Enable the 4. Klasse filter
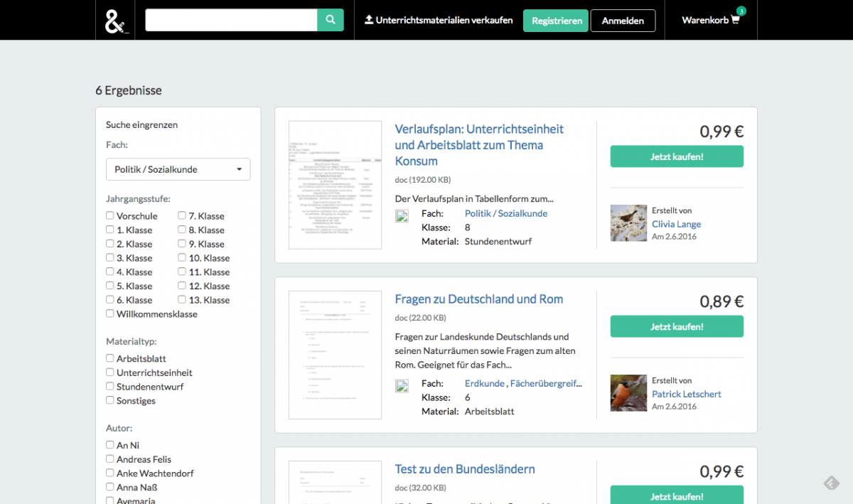 pos(110,272)
